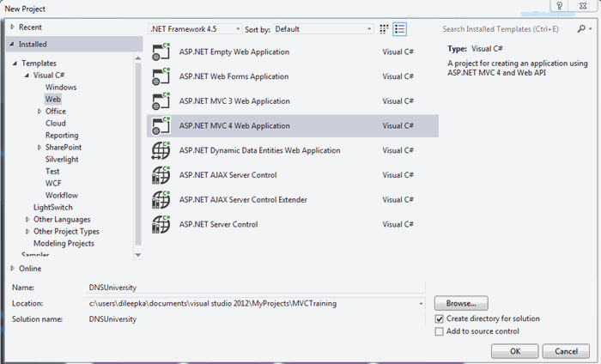This screenshot has width=601, height=364.
Task: Click the search magnifier icon
Action: click(581, 28)
